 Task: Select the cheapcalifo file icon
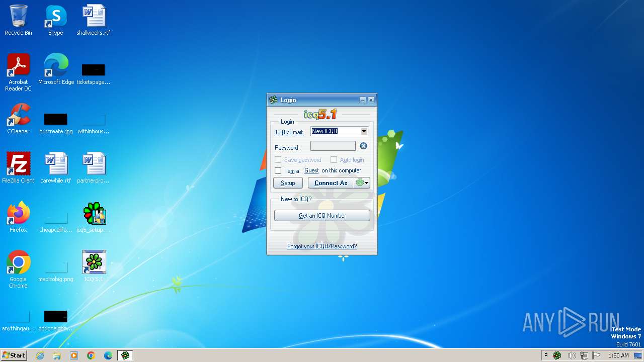pyautogui.click(x=56, y=217)
